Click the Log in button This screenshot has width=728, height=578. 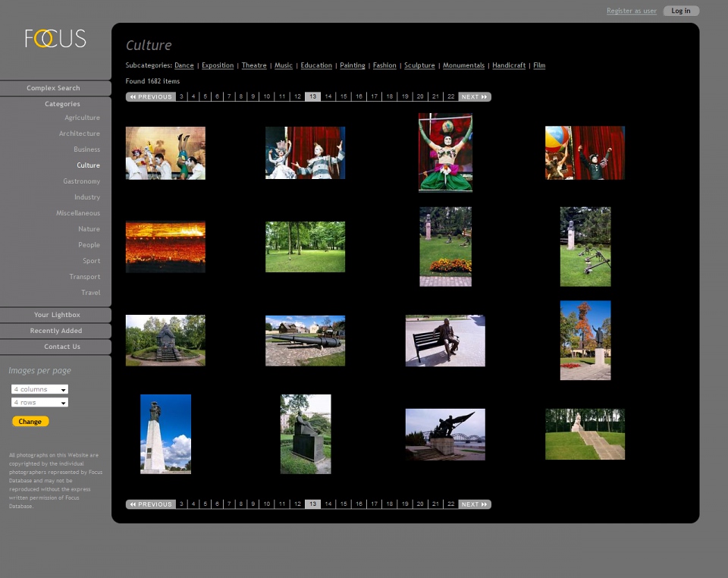coord(680,11)
